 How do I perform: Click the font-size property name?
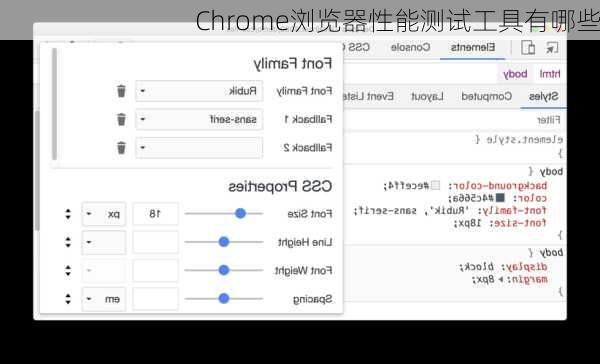(520, 223)
